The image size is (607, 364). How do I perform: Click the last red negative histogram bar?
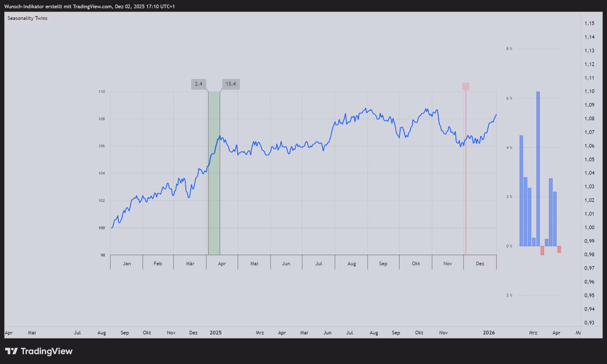559,249
